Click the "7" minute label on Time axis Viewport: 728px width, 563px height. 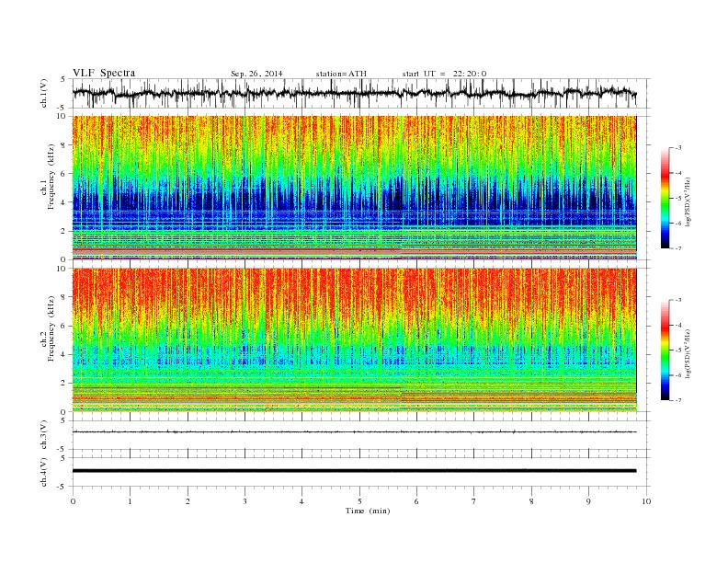click(x=474, y=501)
